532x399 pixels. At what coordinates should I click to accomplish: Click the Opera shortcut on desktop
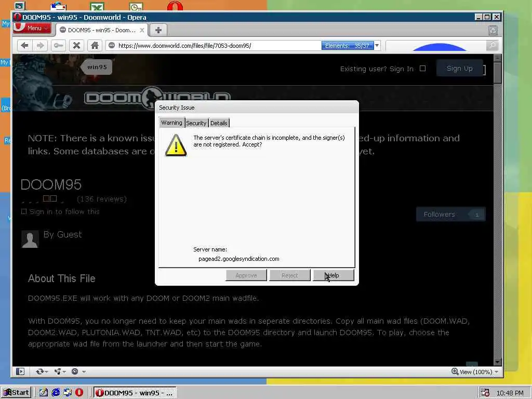[175, 6]
